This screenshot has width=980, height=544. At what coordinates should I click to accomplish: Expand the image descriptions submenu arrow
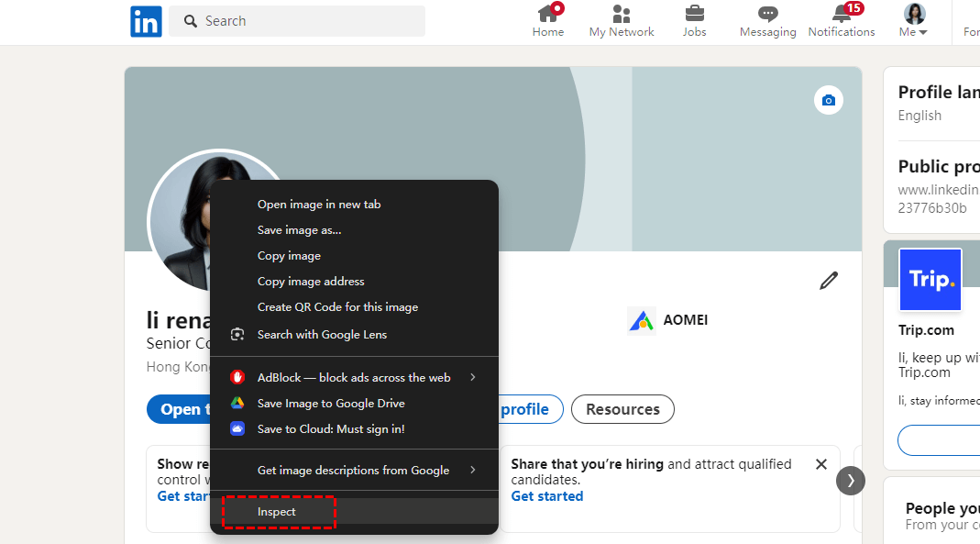[x=473, y=470]
